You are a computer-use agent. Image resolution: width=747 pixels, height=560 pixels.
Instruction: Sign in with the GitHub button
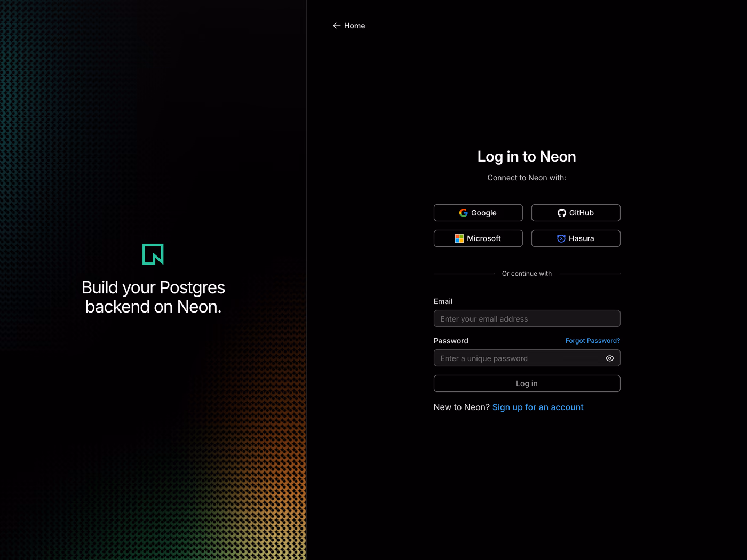coord(576,213)
